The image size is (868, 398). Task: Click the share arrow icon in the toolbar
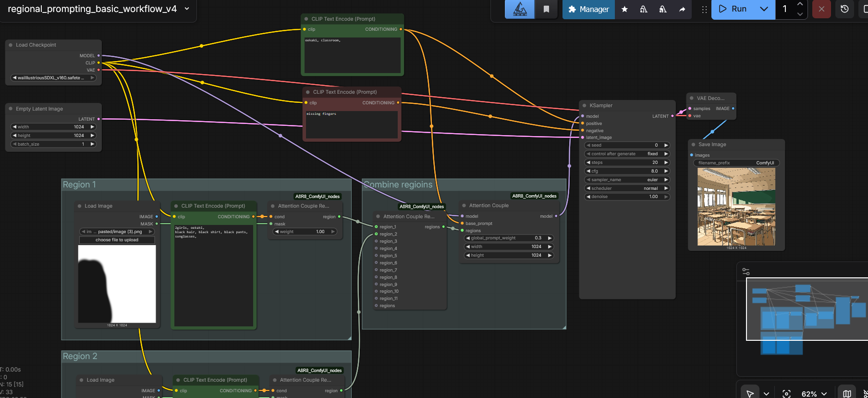[x=682, y=9]
